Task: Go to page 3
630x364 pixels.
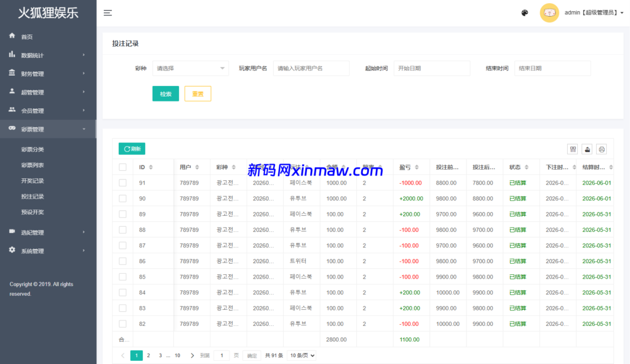Action: pyautogui.click(x=161, y=355)
